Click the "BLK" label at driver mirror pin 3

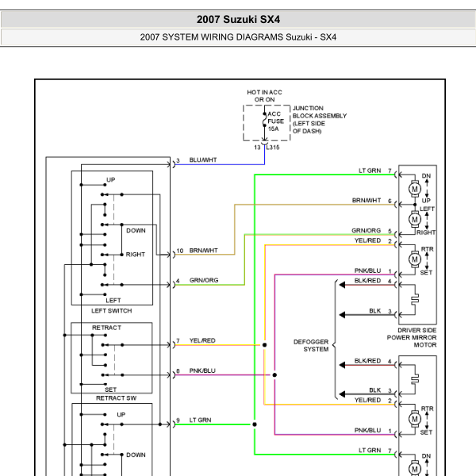pyautogui.click(x=375, y=311)
